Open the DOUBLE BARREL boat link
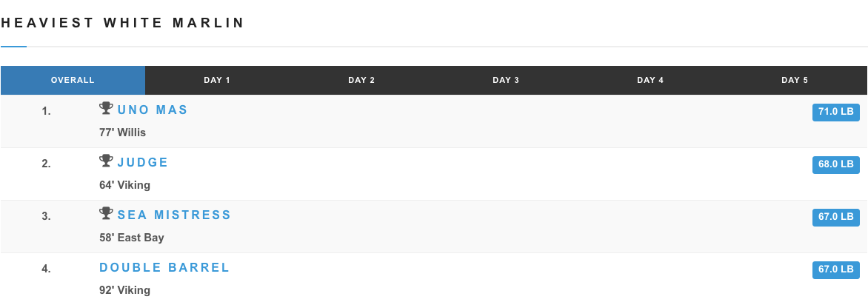 [x=164, y=267]
